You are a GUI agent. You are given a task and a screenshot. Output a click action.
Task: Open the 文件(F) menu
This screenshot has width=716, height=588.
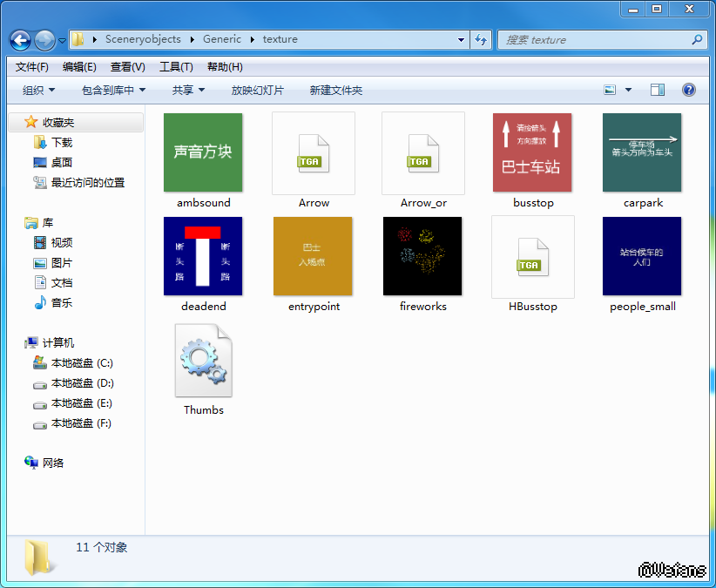[x=32, y=67]
